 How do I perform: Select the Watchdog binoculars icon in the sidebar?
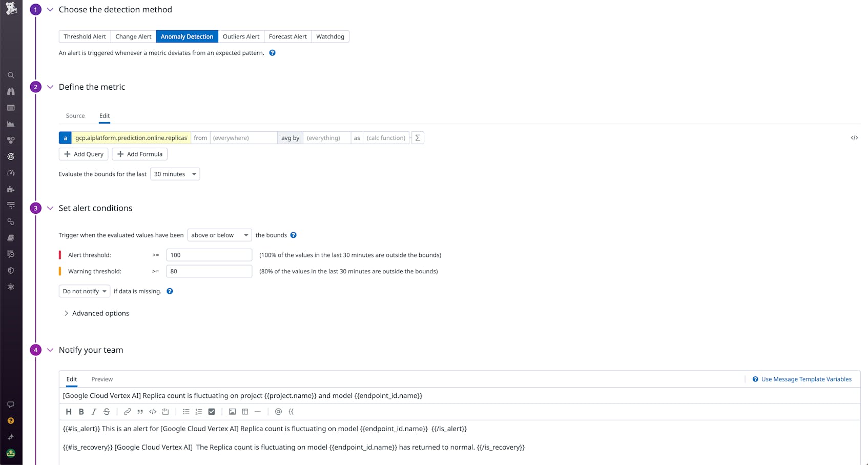[11, 91]
